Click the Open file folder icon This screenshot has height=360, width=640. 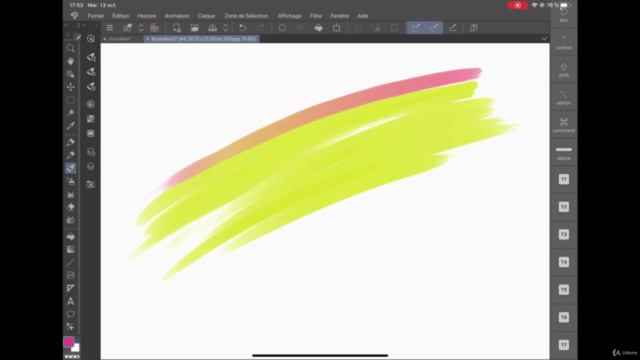pyautogui.click(x=194, y=28)
